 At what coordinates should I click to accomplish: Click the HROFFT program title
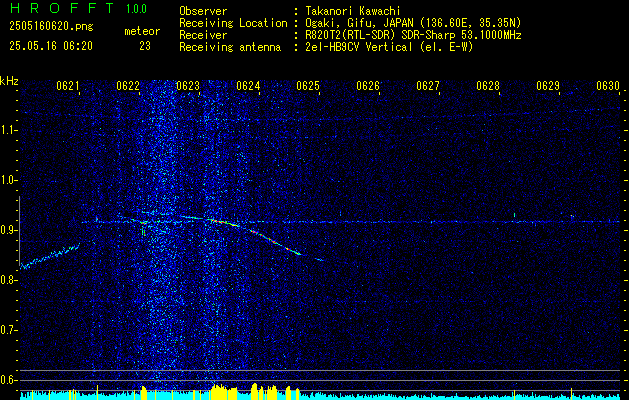tap(62, 8)
